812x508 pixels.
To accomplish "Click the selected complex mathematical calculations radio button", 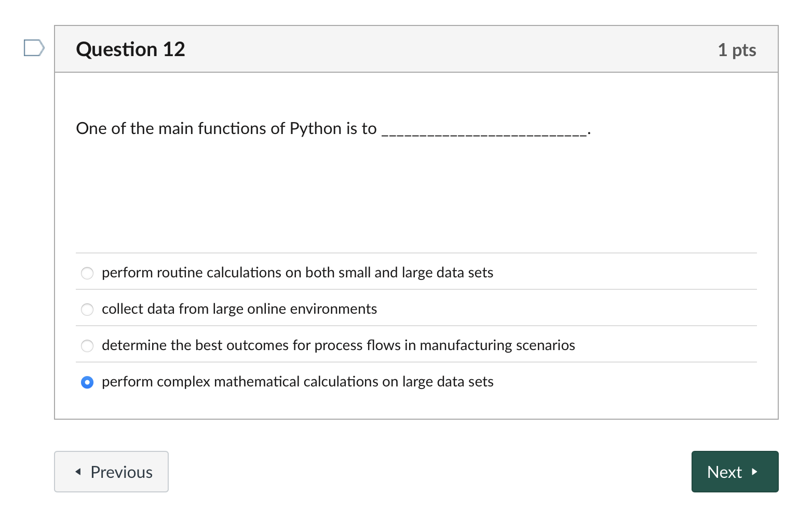I will [87, 382].
